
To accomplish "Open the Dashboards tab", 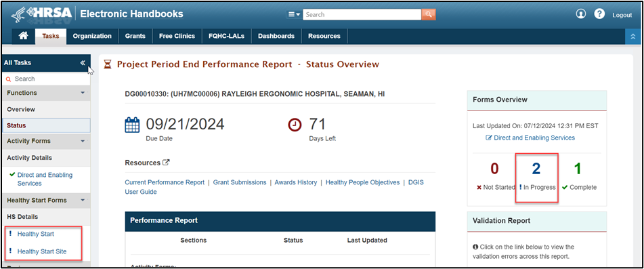I will click(x=276, y=36).
